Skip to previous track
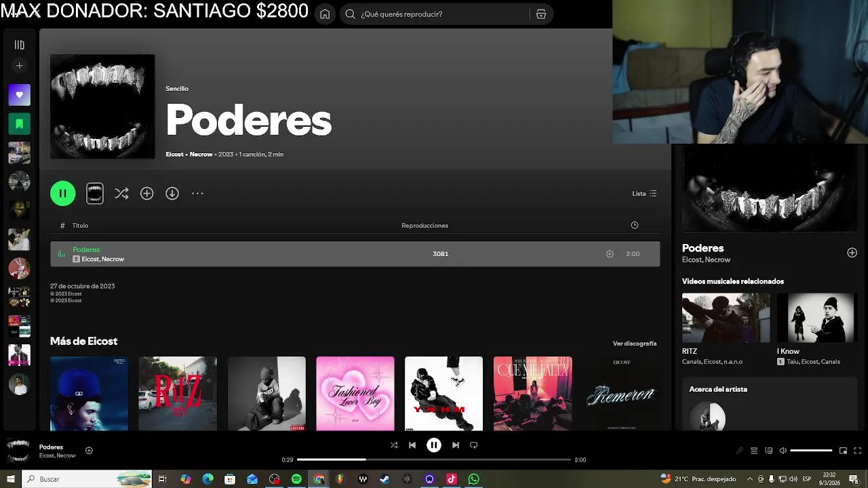The image size is (868, 488). point(412,445)
